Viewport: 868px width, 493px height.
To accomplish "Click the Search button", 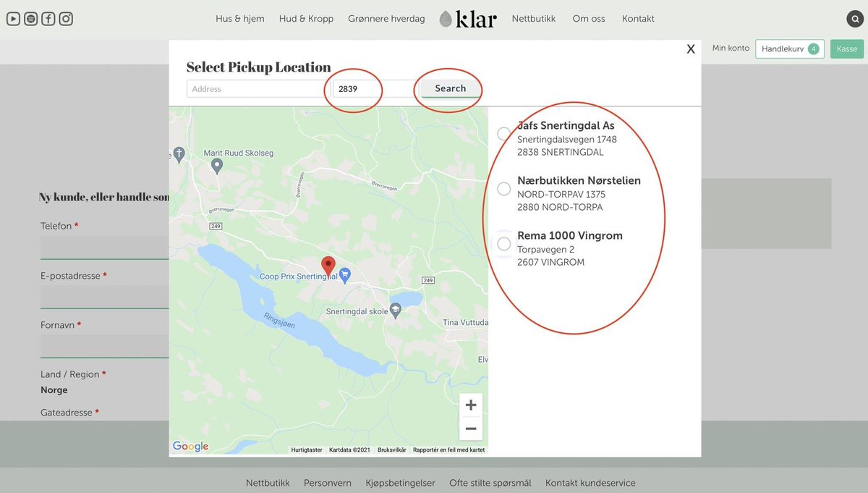I will coord(451,88).
